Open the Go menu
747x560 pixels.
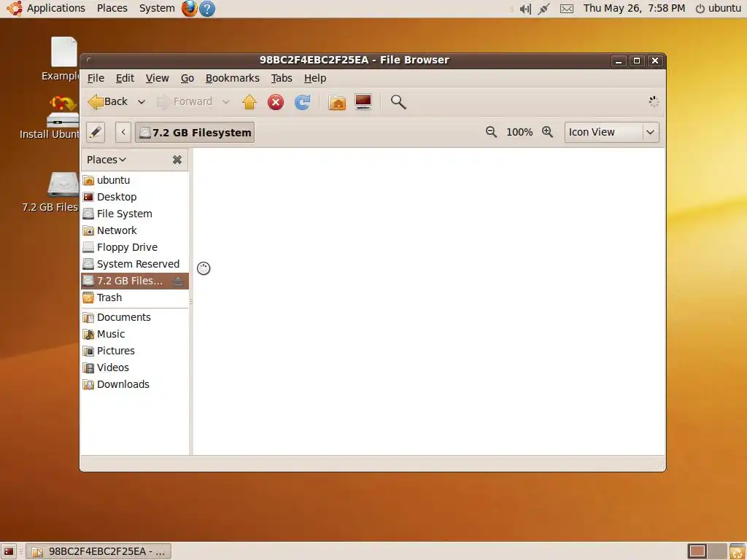[187, 78]
